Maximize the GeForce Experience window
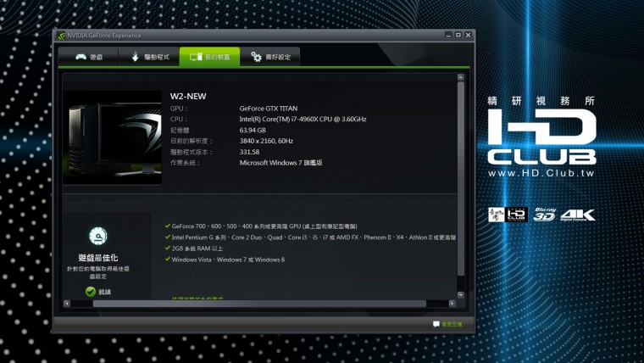The image size is (644, 363). click(458, 35)
